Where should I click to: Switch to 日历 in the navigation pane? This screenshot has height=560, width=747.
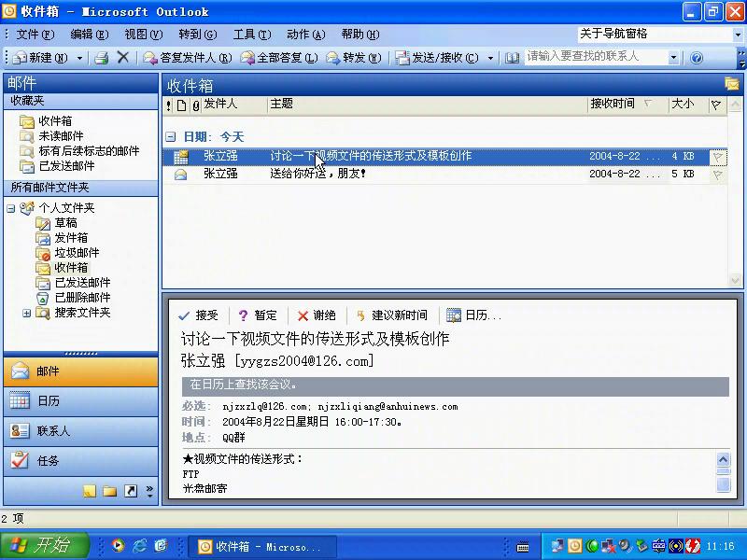(81, 401)
